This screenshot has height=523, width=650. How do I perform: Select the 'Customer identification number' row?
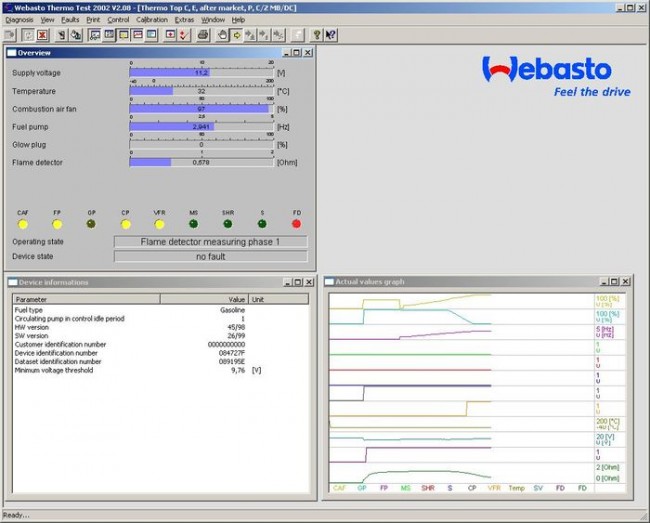pyautogui.click(x=161, y=344)
